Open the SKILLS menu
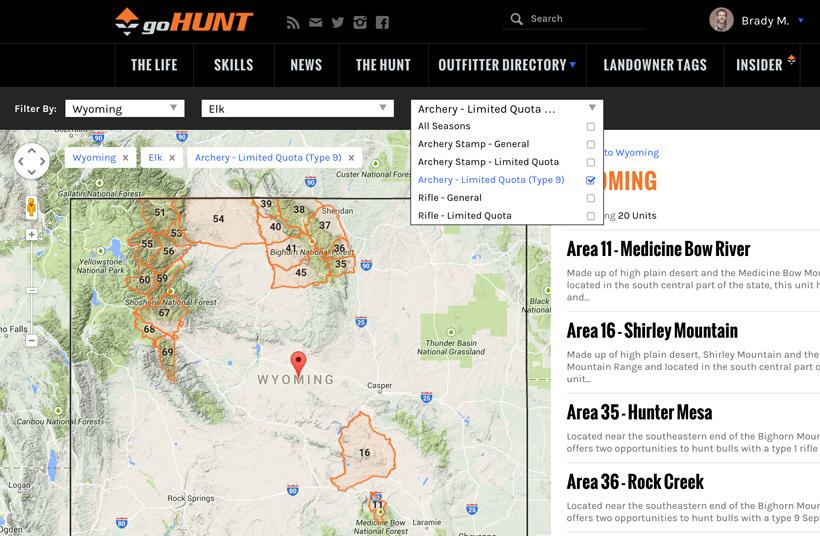Screen dimensions: 820x536 pyautogui.click(x=233, y=65)
